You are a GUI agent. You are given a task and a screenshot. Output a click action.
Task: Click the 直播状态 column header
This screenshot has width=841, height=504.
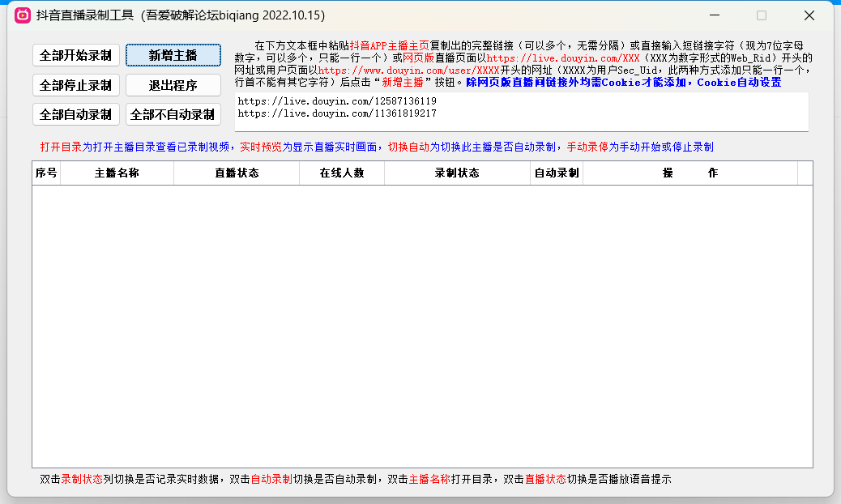[237, 173]
